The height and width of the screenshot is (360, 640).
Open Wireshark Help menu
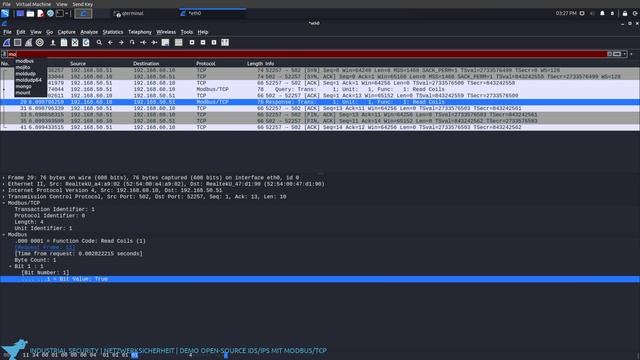coord(203,32)
